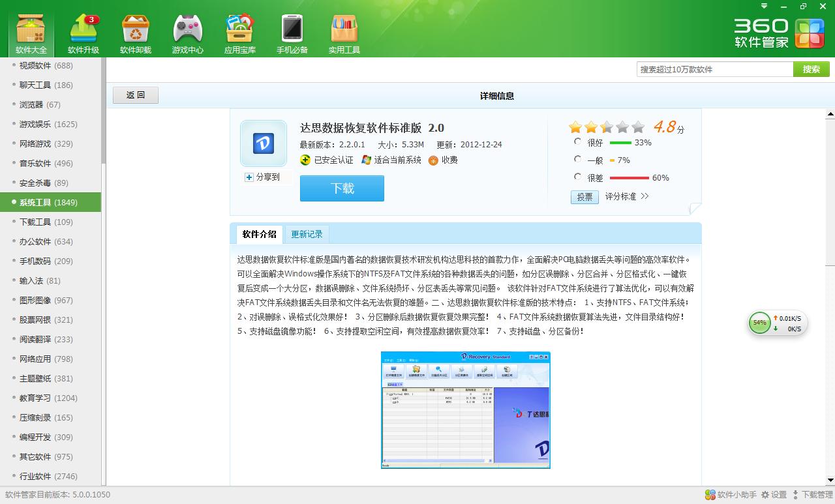Select the 很差 rating option
The width and height of the screenshot is (835, 504).
(578, 177)
